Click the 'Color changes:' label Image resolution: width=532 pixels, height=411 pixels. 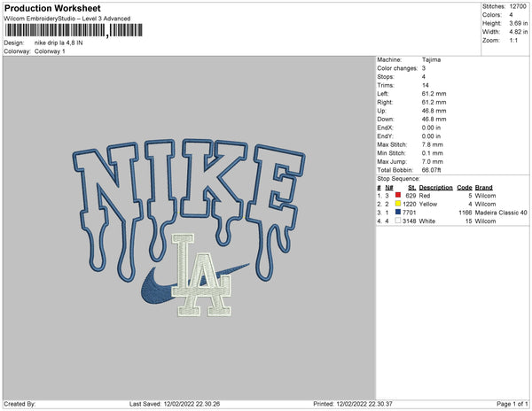[397, 68]
